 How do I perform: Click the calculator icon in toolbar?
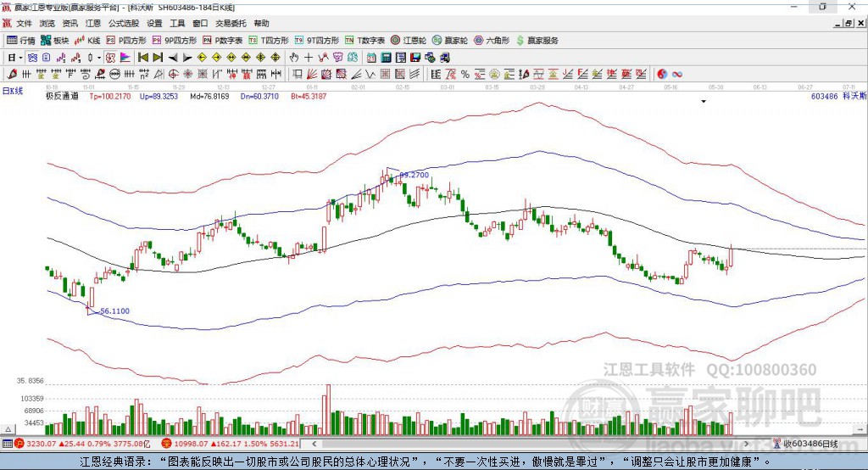click(387, 57)
